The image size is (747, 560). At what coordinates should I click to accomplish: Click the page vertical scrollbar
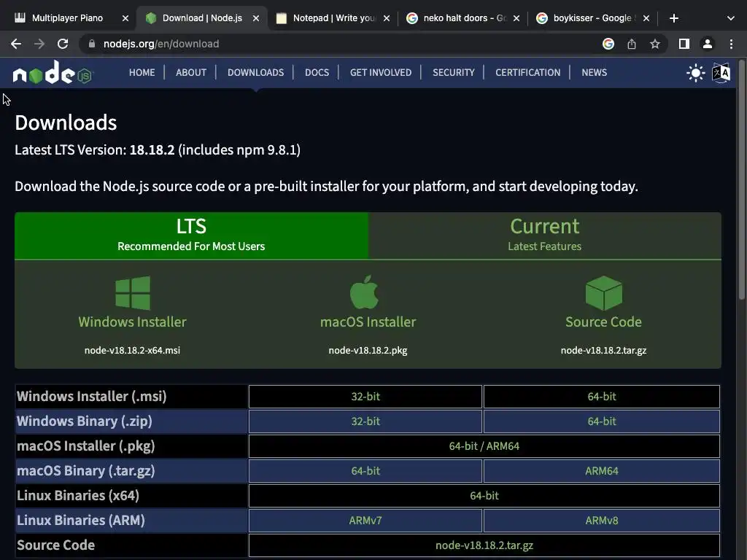tap(741, 181)
